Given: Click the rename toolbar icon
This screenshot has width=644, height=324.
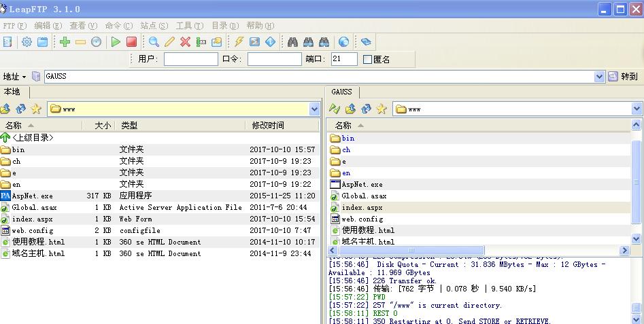Looking at the screenshot, I should (x=201, y=42).
